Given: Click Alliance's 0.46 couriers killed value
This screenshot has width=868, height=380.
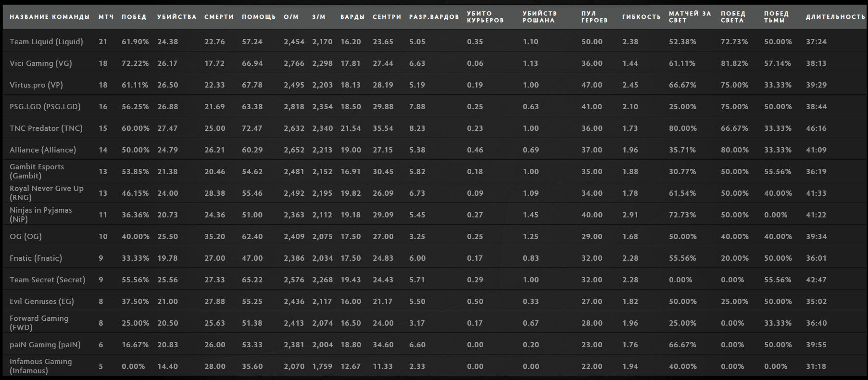Looking at the screenshot, I should pos(475,150).
